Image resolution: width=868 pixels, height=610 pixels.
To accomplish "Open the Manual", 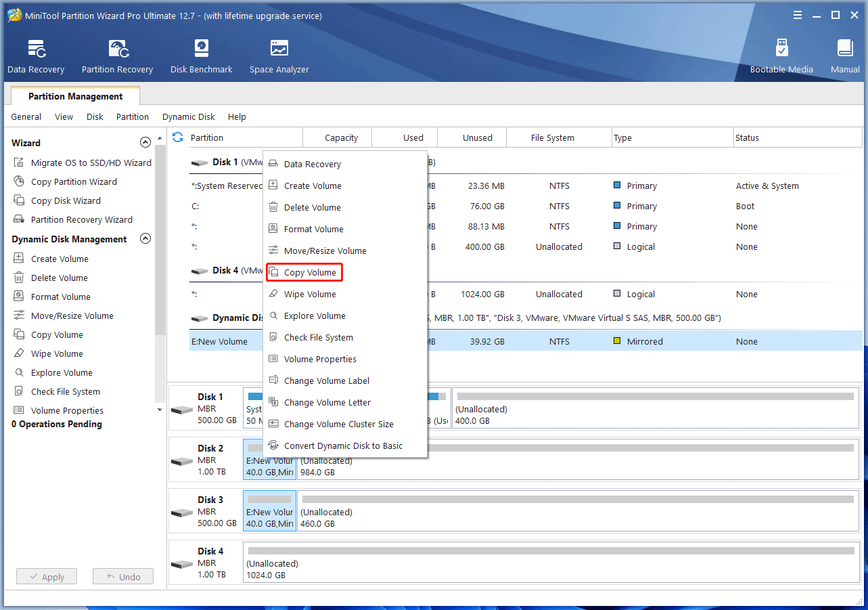I will 845,57.
